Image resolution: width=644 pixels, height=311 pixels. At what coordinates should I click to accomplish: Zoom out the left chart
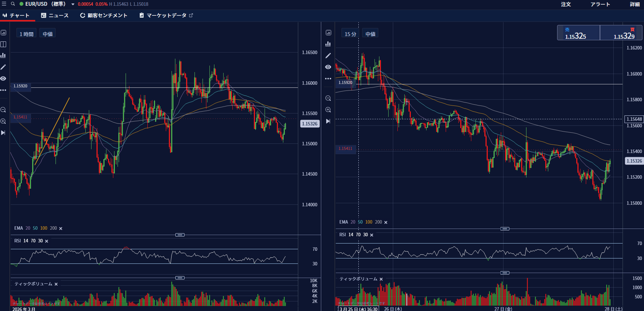click(x=3, y=110)
